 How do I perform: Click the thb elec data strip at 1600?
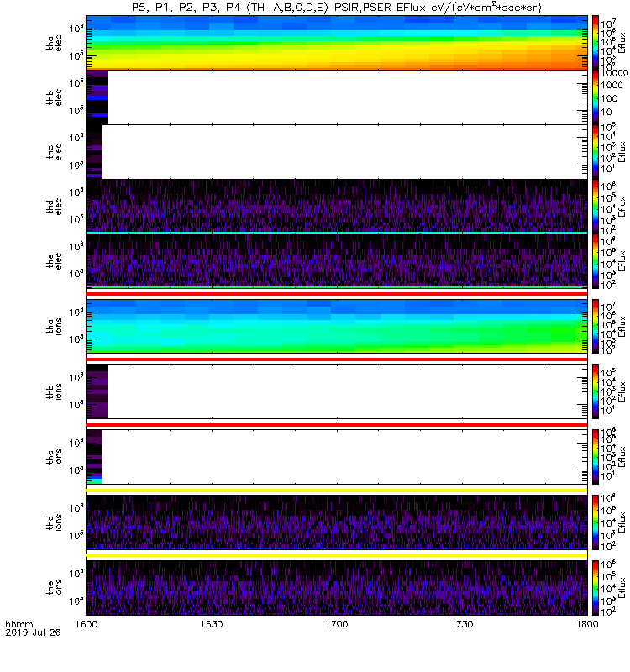[x=97, y=97]
